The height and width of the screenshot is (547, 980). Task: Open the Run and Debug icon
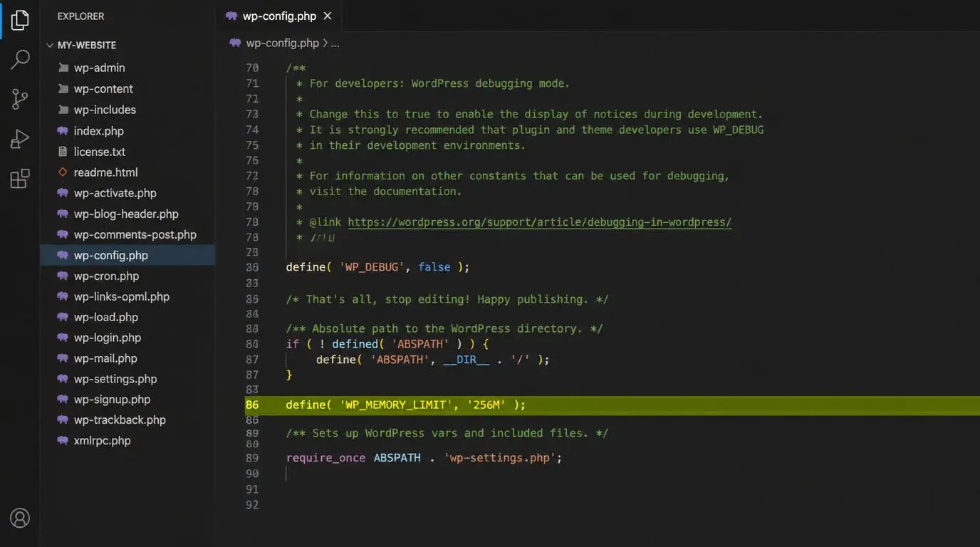[x=20, y=139]
